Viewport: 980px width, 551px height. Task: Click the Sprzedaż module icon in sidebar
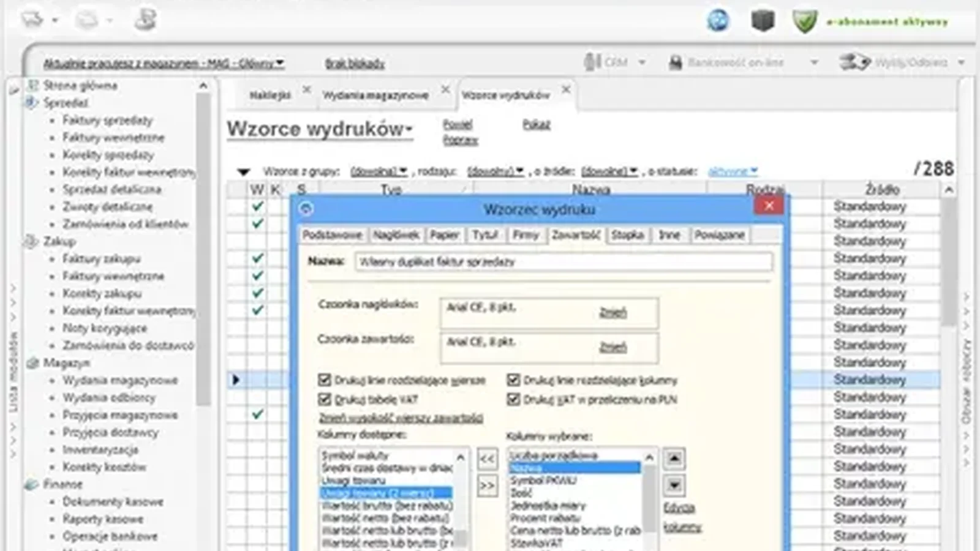tap(32, 102)
